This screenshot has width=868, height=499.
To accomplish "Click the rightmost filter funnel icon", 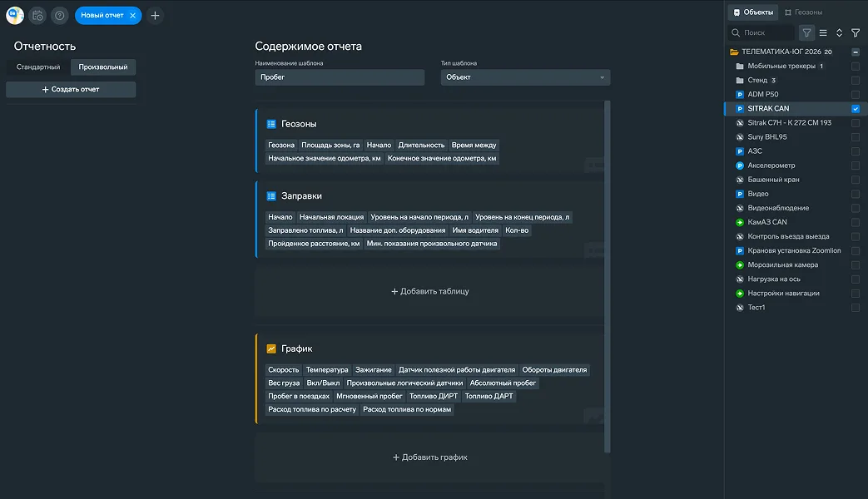I will click(x=856, y=32).
